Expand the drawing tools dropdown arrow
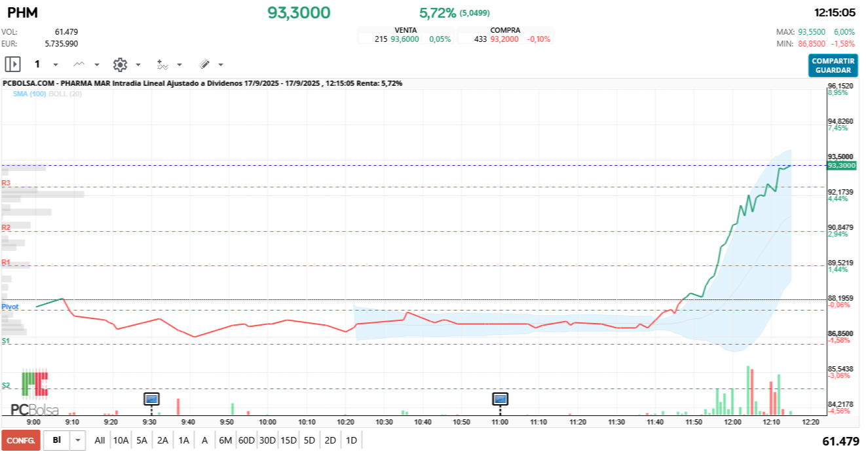 221,65
